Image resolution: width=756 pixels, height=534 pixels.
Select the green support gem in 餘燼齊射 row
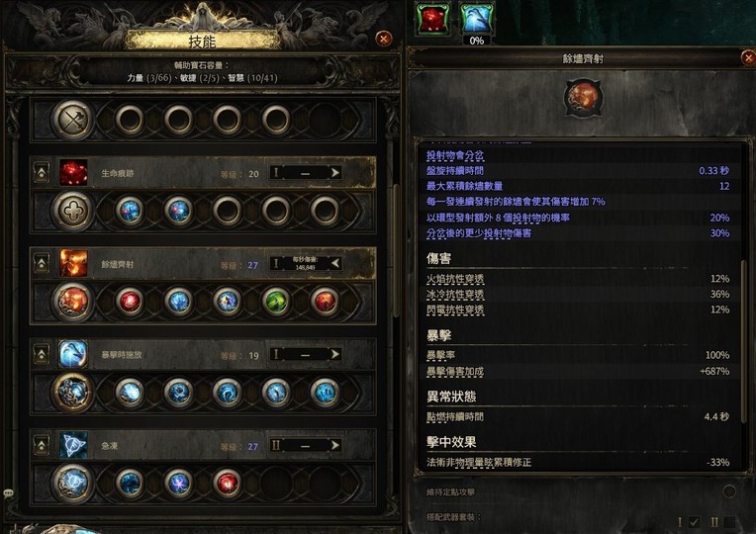point(276,302)
